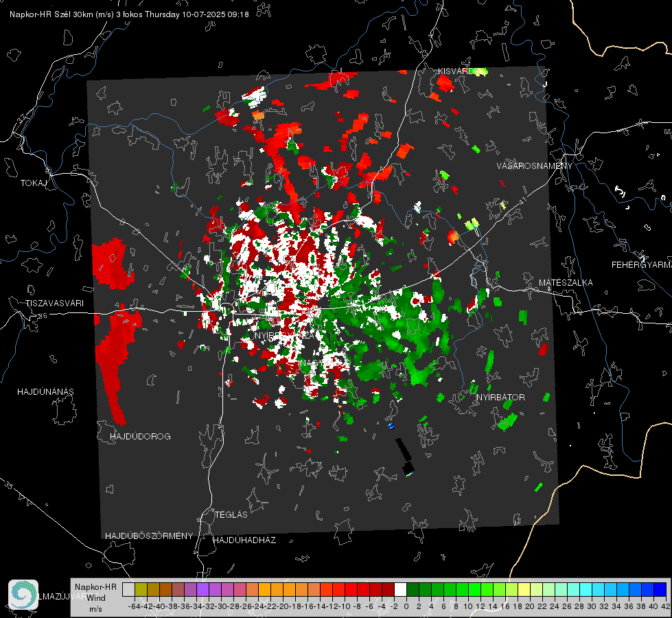The image size is (672, 618).
Task: Click the 'm/s' unit label in the legend
Action: tap(95, 609)
